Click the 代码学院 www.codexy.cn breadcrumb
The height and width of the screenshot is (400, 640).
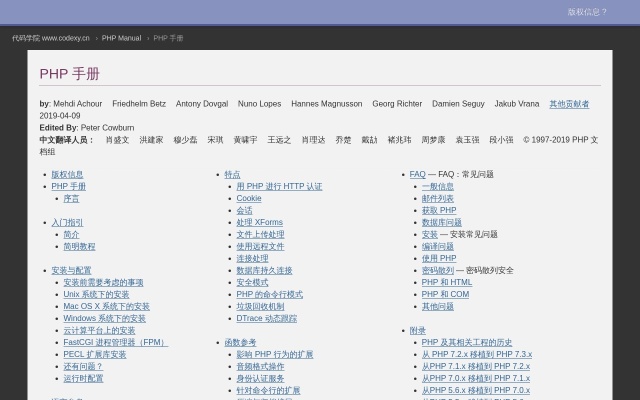coord(50,38)
